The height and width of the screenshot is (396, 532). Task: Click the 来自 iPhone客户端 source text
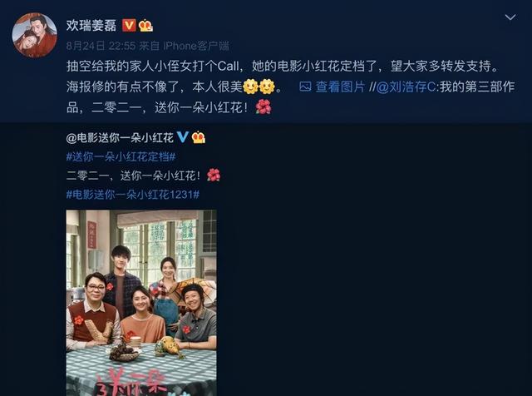point(185,46)
